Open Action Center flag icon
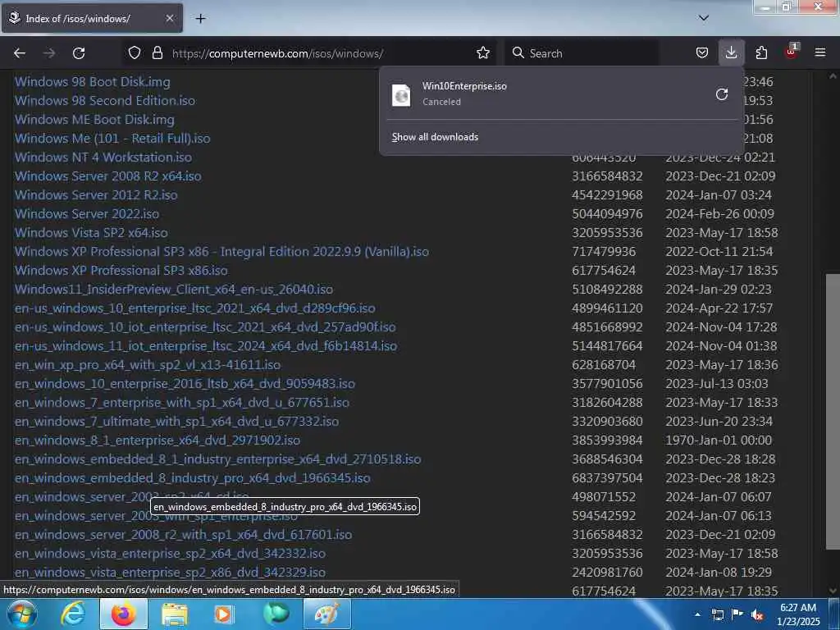The width and height of the screenshot is (840, 630). (x=737, y=614)
